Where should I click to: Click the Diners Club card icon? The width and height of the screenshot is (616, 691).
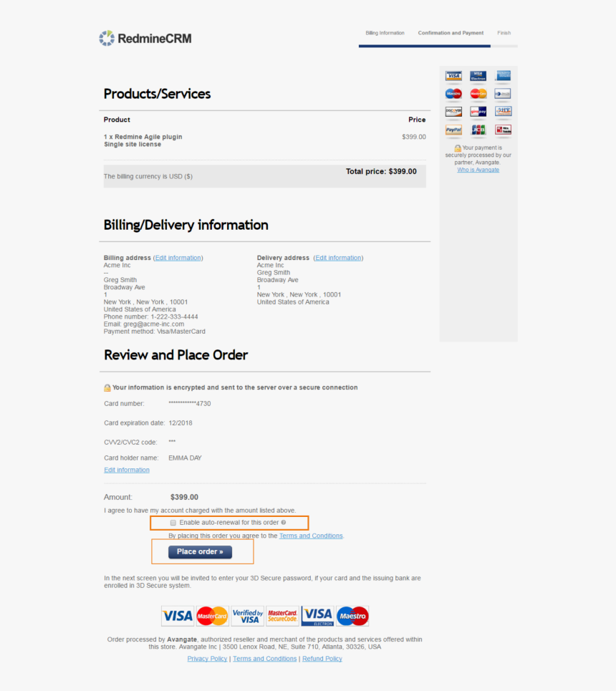point(503,94)
